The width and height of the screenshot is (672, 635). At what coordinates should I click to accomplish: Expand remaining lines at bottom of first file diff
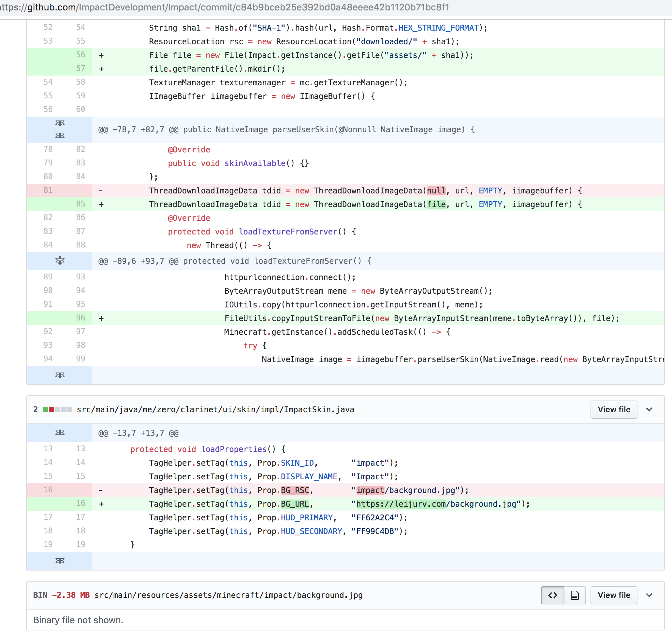pos(60,375)
